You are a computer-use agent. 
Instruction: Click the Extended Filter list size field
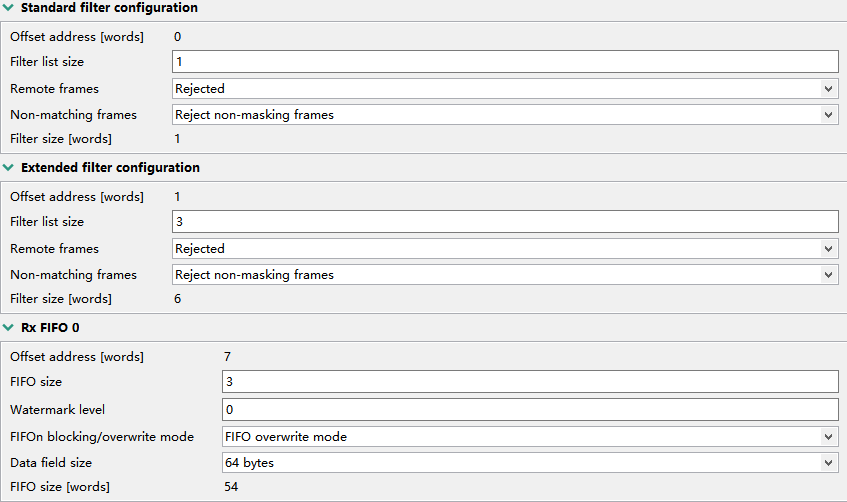[504, 222]
